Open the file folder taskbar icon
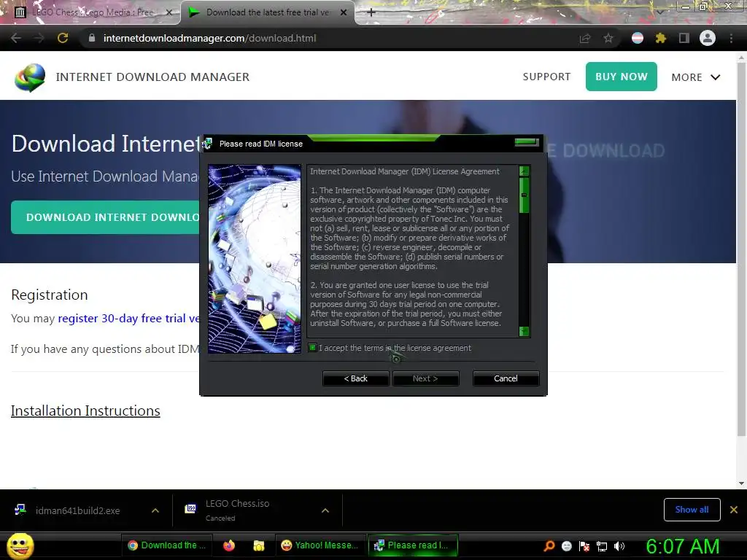The height and width of the screenshot is (560, 747). pyautogui.click(x=259, y=545)
